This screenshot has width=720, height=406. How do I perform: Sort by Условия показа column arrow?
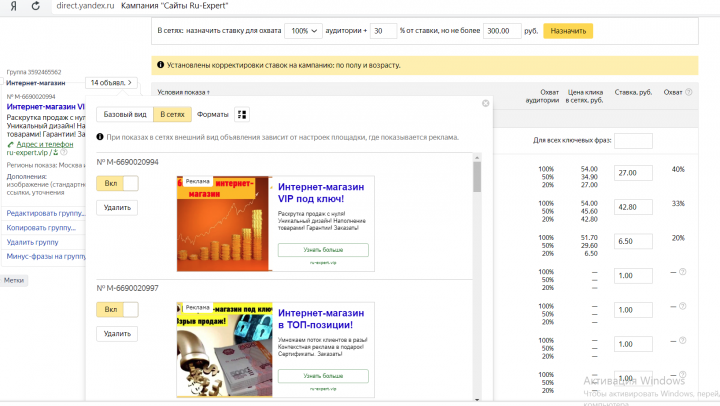[x=208, y=92]
